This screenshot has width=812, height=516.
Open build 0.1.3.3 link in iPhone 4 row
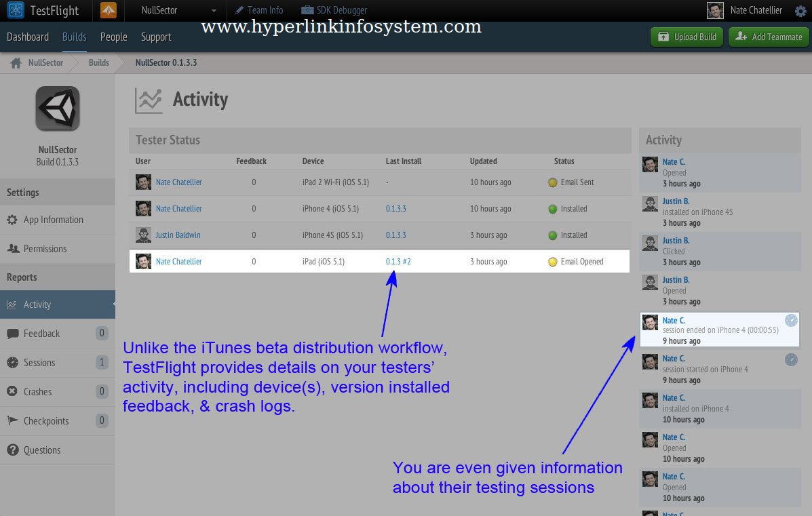coord(395,209)
